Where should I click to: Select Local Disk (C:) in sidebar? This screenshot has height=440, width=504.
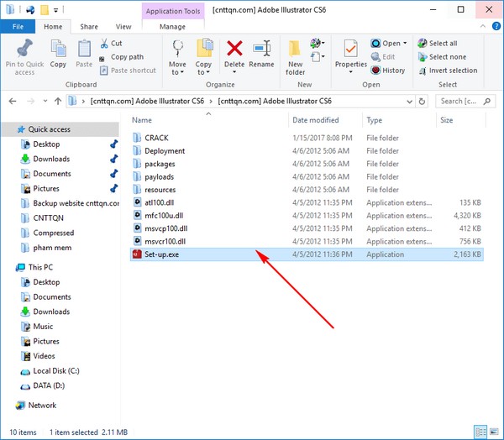(x=57, y=370)
